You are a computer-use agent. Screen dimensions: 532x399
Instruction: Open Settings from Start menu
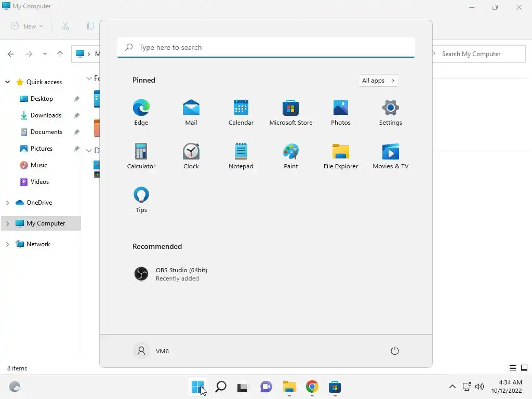pos(391,112)
